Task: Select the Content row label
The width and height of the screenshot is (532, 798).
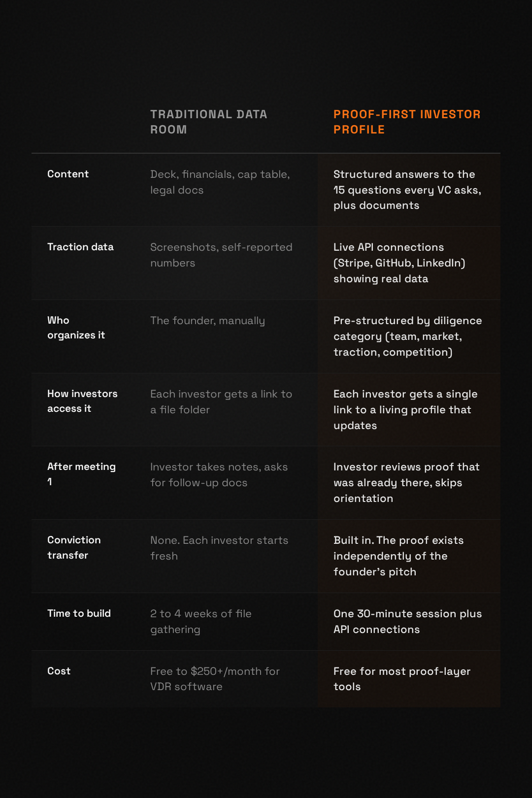Action: click(x=68, y=174)
